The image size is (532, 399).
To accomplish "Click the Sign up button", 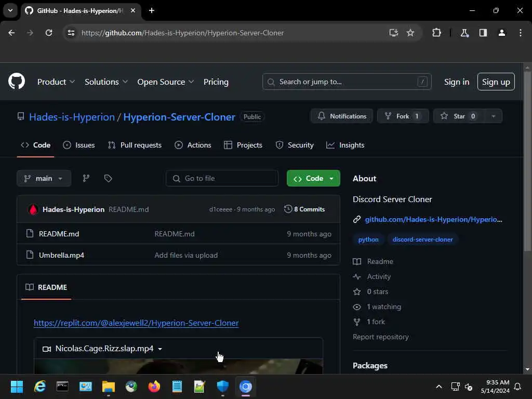I will pyautogui.click(x=496, y=82).
